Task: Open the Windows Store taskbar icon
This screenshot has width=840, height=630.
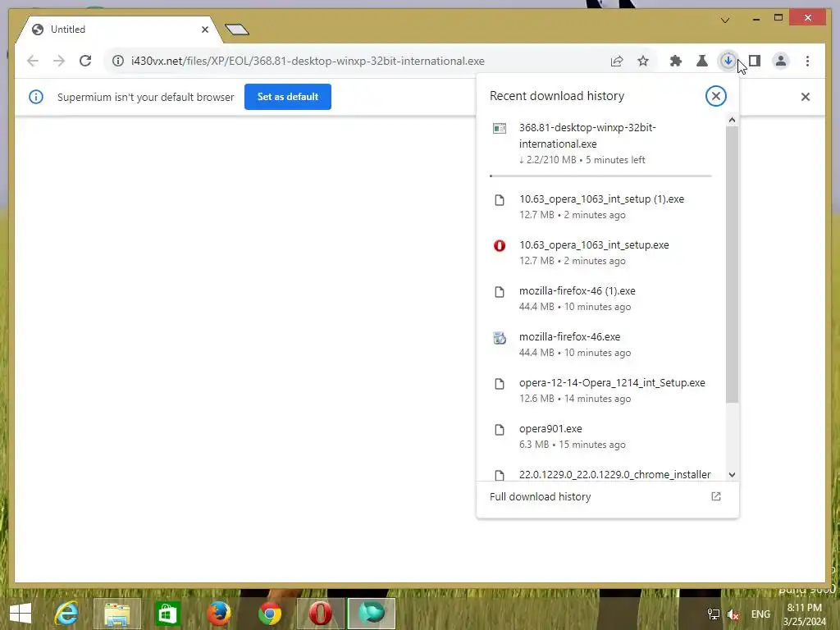Action: pyautogui.click(x=167, y=614)
